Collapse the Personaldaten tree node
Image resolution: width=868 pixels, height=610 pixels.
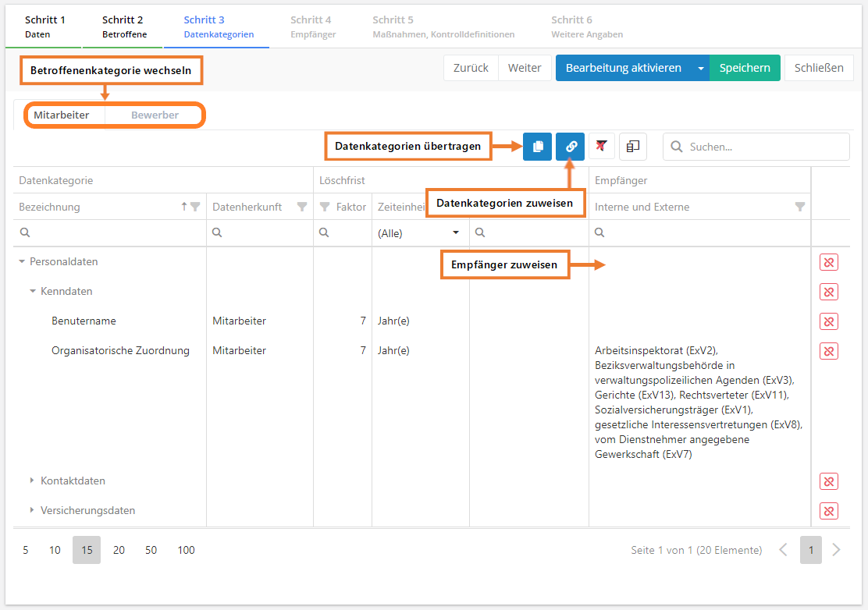click(22, 262)
